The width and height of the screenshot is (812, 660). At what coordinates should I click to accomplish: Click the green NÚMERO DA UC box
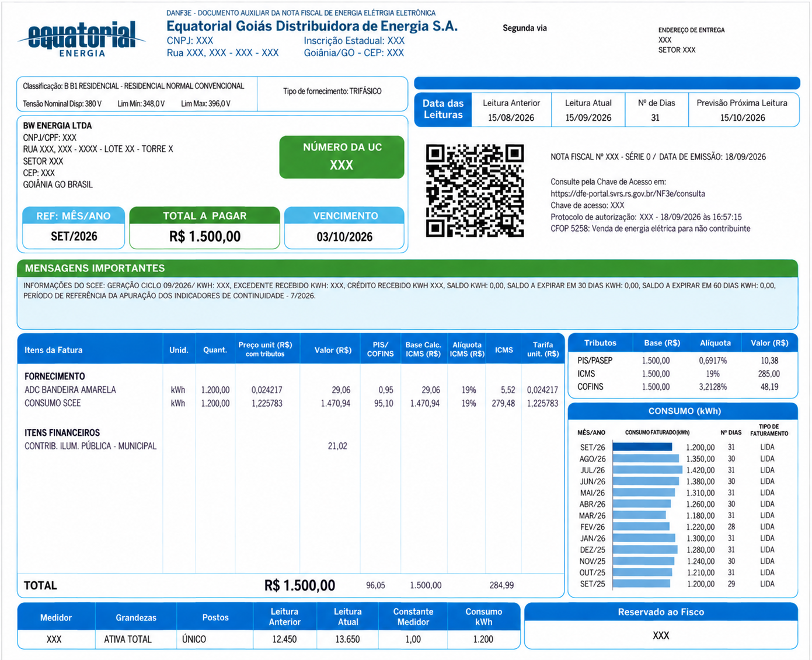[341, 157]
